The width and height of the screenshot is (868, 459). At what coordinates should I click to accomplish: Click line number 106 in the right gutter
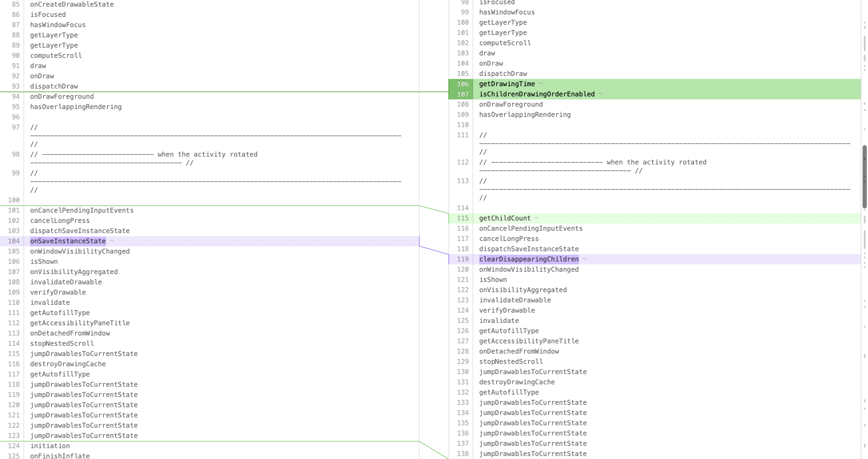pyautogui.click(x=463, y=84)
